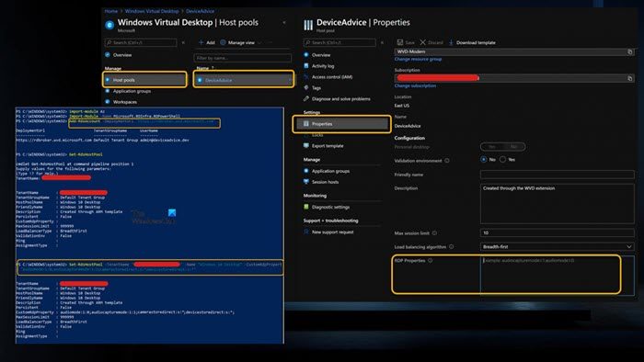Screen dimensions: 644x362
Task: Click the Download template arrow icon
Action: pyautogui.click(x=451, y=42)
